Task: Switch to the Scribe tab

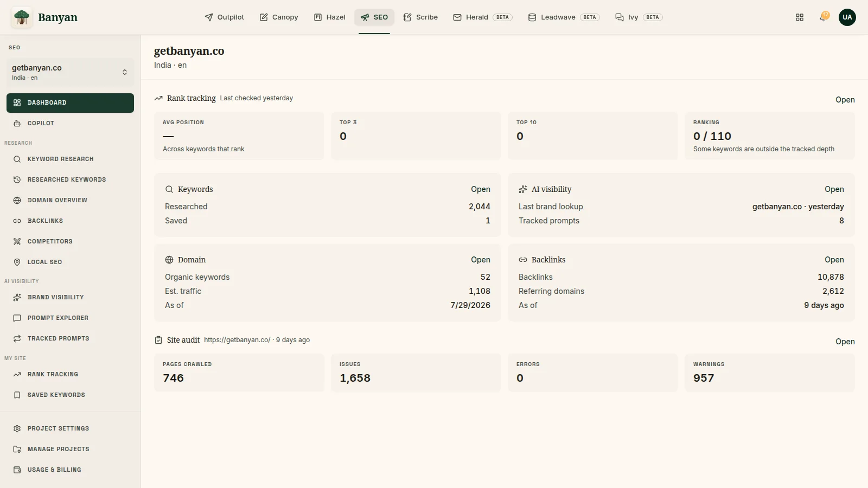Action: point(420,17)
